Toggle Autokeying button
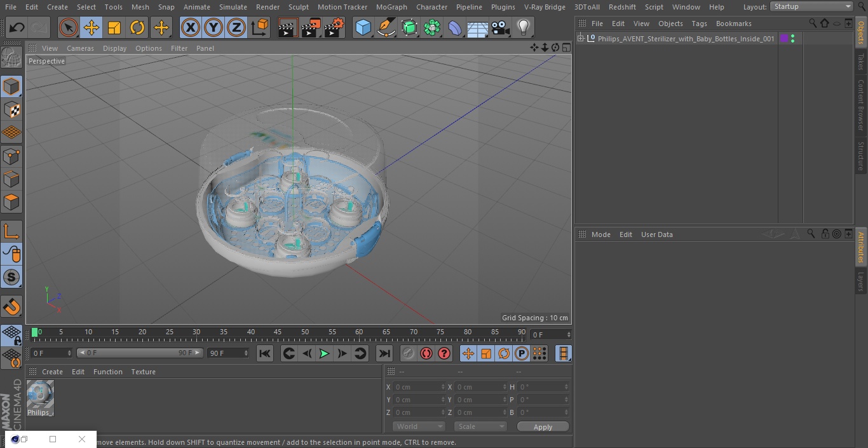The image size is (868, 448). click(x=426, y=353)
